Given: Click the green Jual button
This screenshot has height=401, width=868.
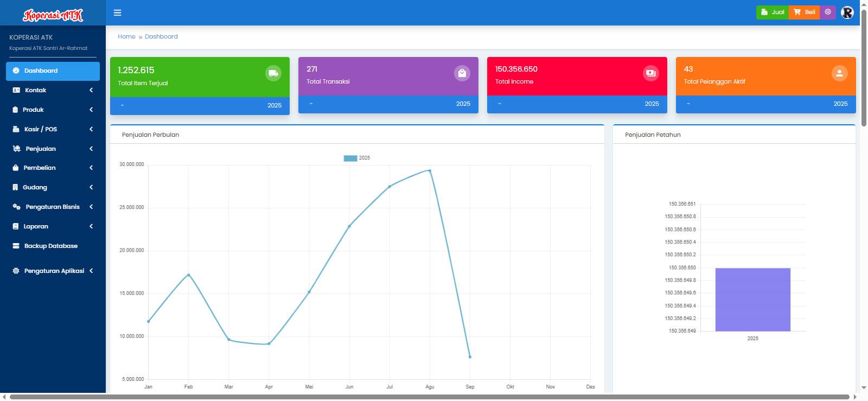Looking at the screenshot, I should tap(773, 12).
